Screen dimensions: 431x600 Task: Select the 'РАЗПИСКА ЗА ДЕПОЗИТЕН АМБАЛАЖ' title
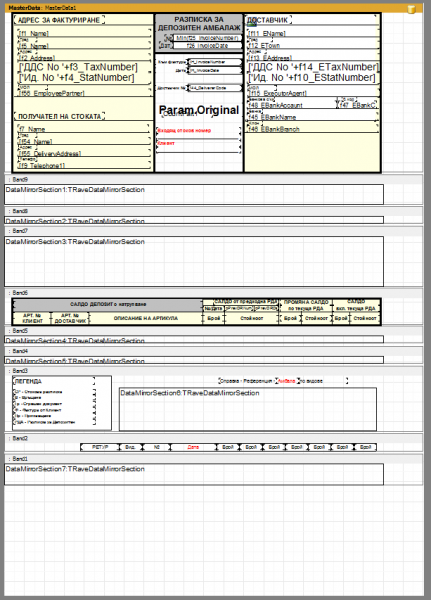(x=199, y=23)
